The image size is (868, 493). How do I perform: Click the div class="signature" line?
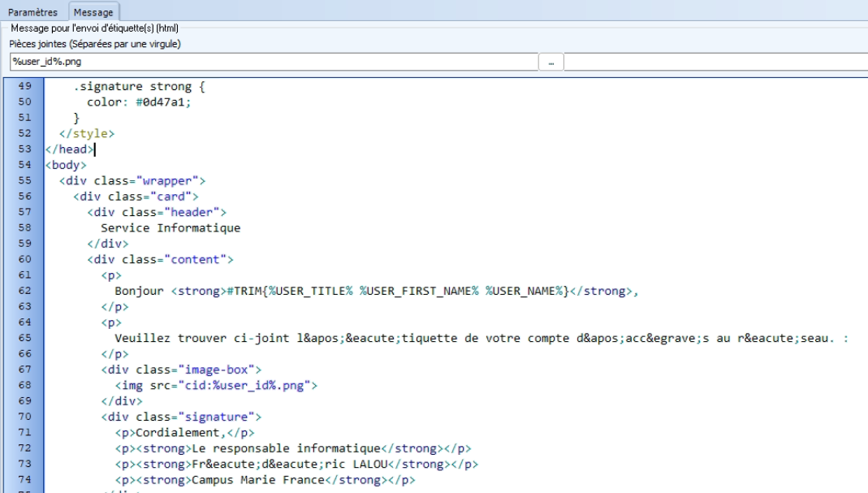[x=181, y=417]
